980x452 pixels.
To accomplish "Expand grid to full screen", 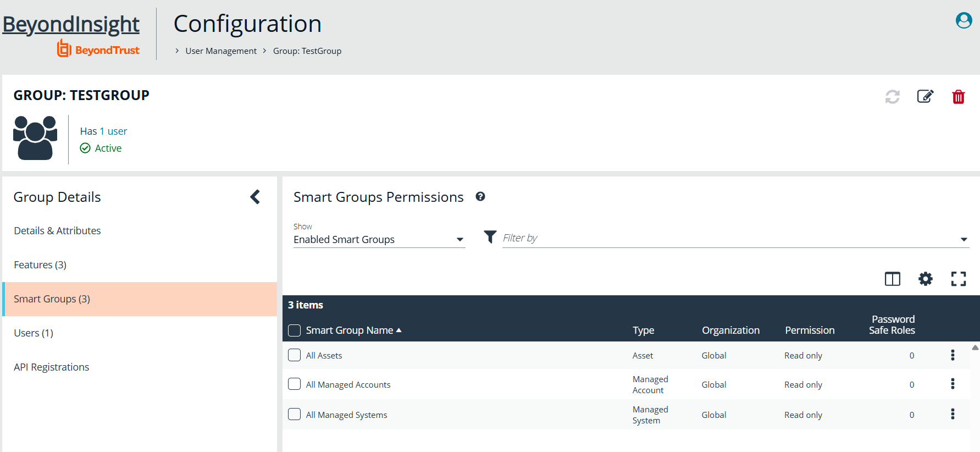I will (x=958, y=279).
